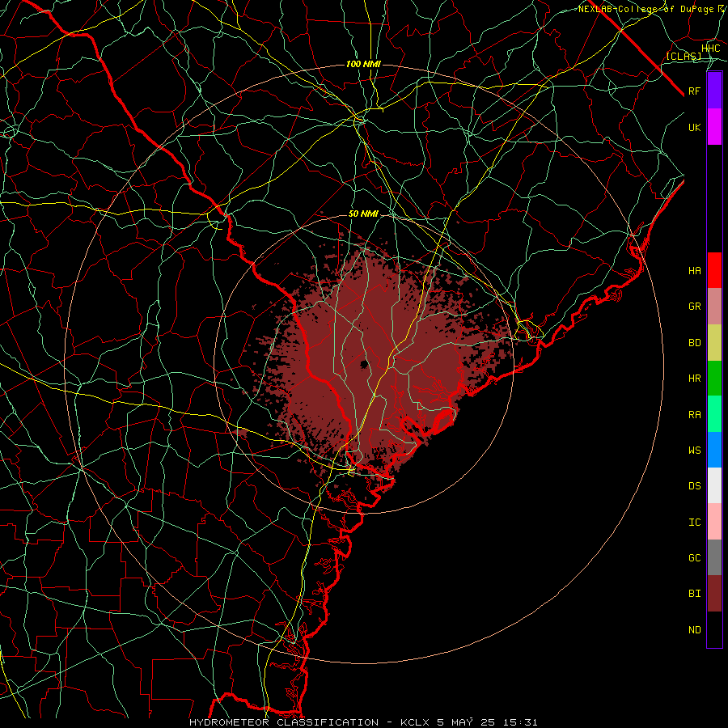728x728 pixels.
Task: Click the UK legend label
Action: pyautogui.click(x=694, y=127)
